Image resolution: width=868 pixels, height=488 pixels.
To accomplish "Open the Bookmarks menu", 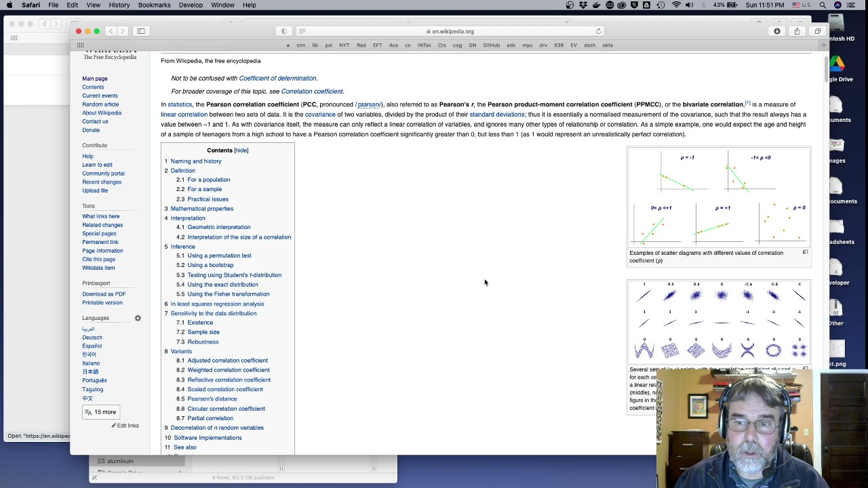I will coord(155,5).
